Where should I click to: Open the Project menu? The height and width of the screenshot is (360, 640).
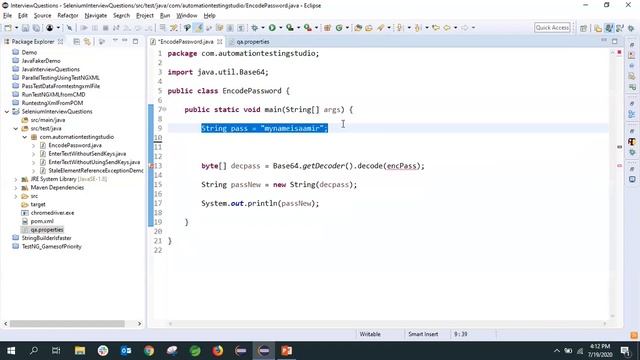pyautogui.click(x=145, y=16)
